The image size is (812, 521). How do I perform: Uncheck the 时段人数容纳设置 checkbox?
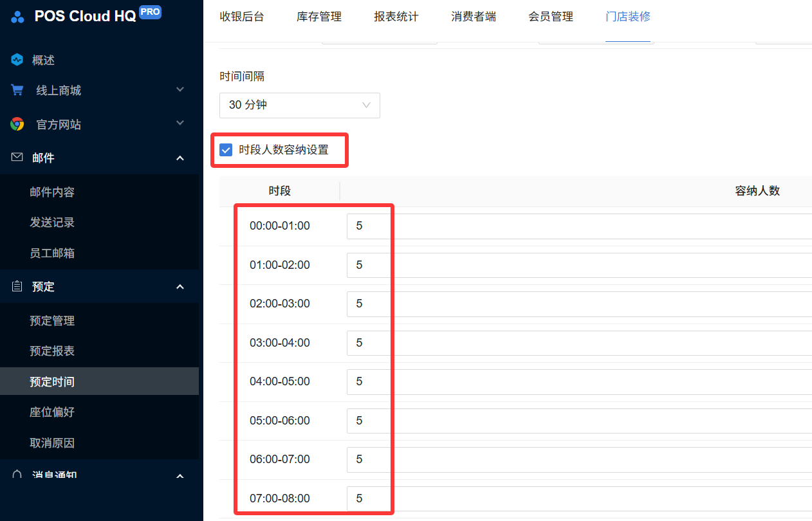point(226,150)
